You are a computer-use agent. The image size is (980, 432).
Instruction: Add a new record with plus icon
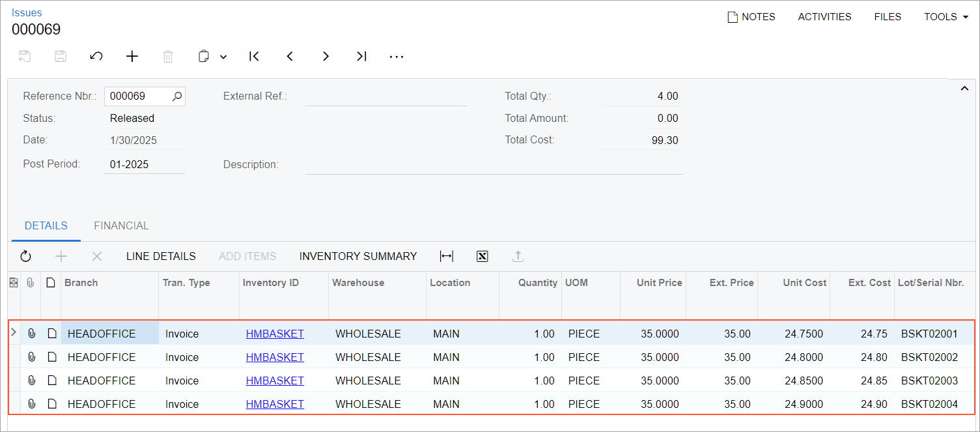pos(132,57)
